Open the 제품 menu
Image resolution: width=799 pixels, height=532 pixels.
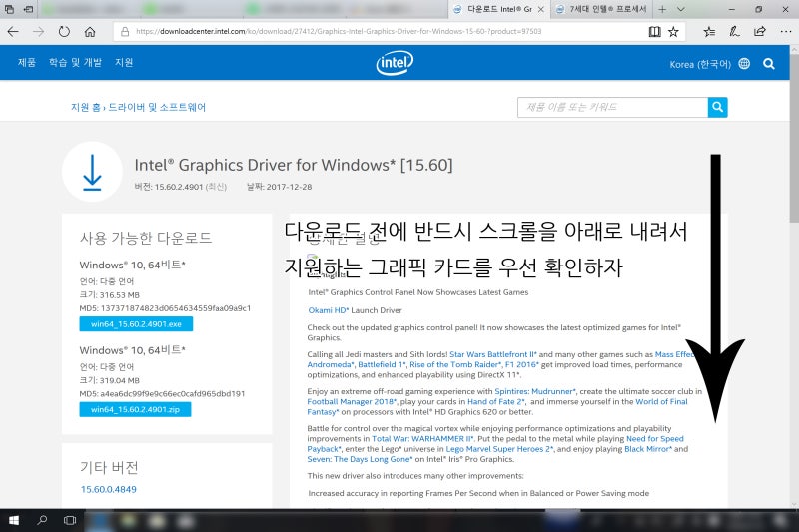(x=27, y=63)
